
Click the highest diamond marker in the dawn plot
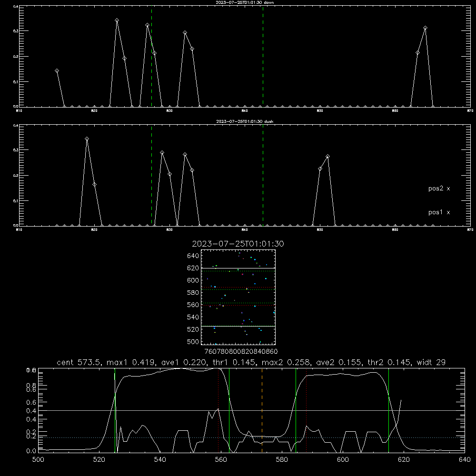(x=117, y=20)
